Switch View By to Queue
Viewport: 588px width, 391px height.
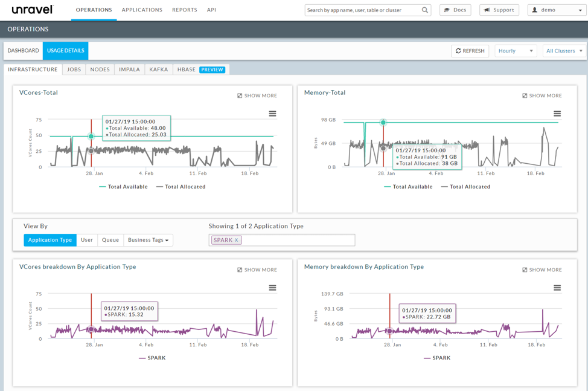110,239
